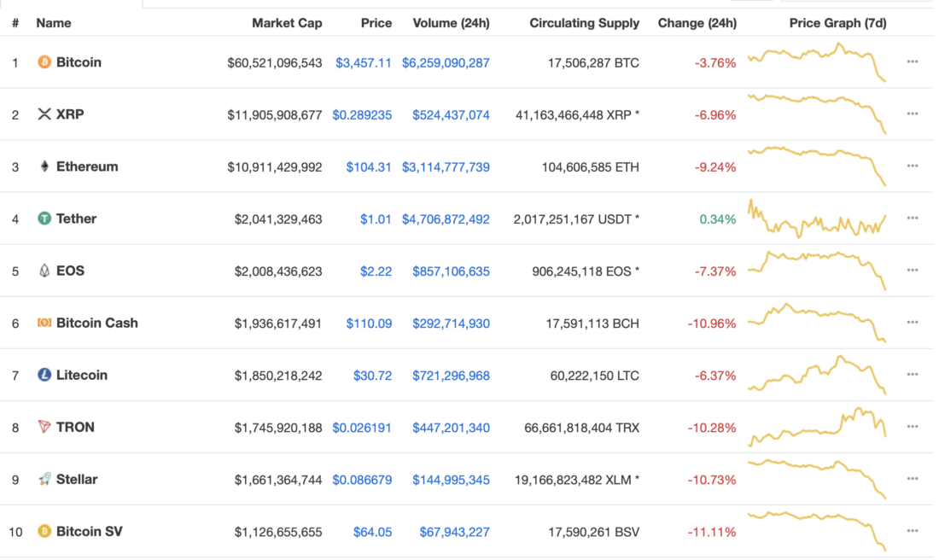Click the XRP logo icon
Image resolution: width=939 pixels, height=560 pixels.
(x=44, y=114)
